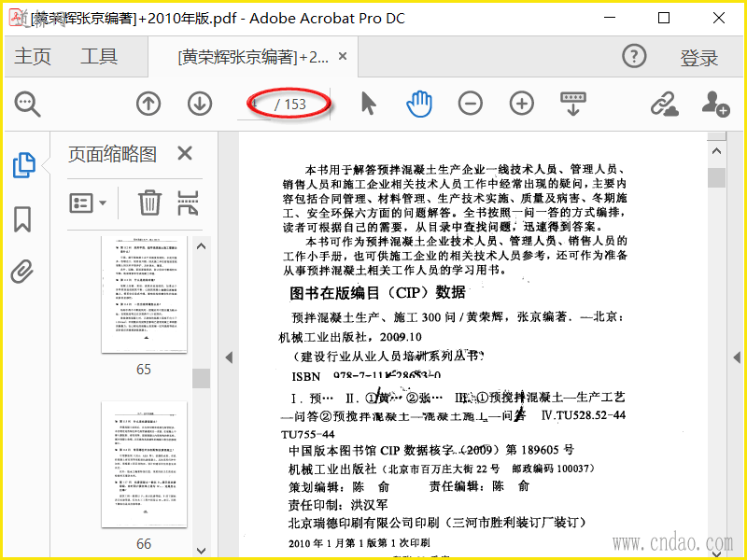Select the open document tab

point(253,58)
